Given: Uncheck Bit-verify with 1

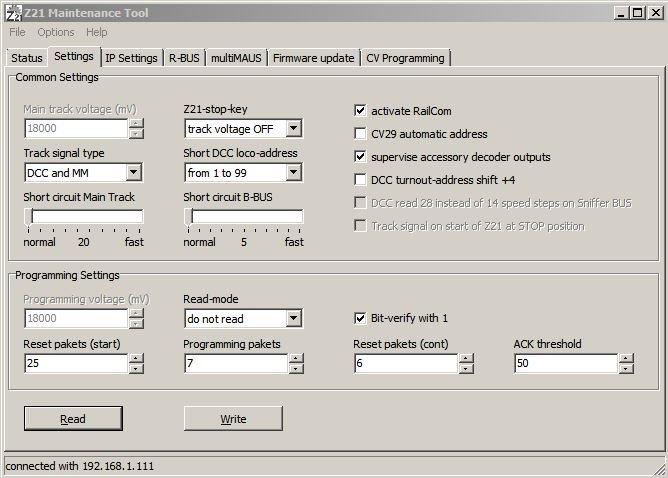Looking at the screenshot, I should pos(361,319).
